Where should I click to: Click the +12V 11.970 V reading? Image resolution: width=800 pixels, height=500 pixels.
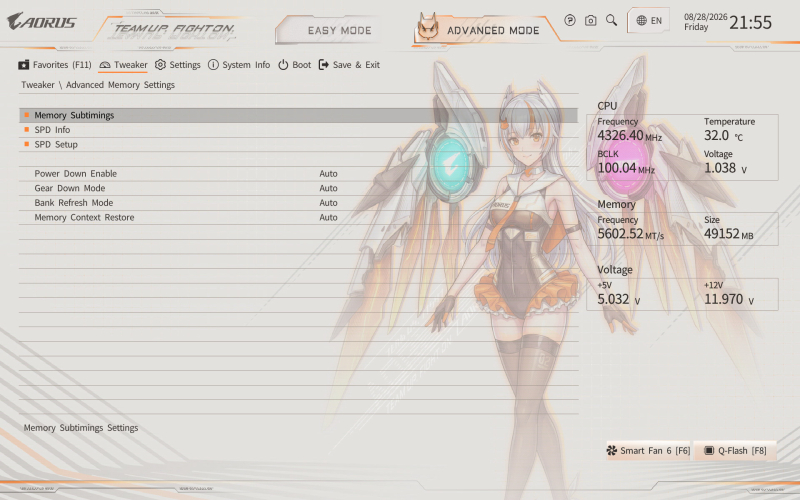click(729, 299)
